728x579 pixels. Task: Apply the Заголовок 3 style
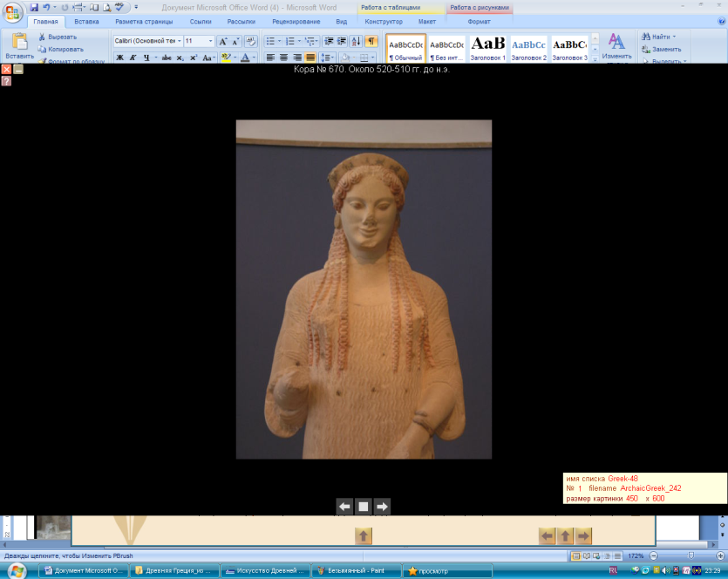point(569,48)
